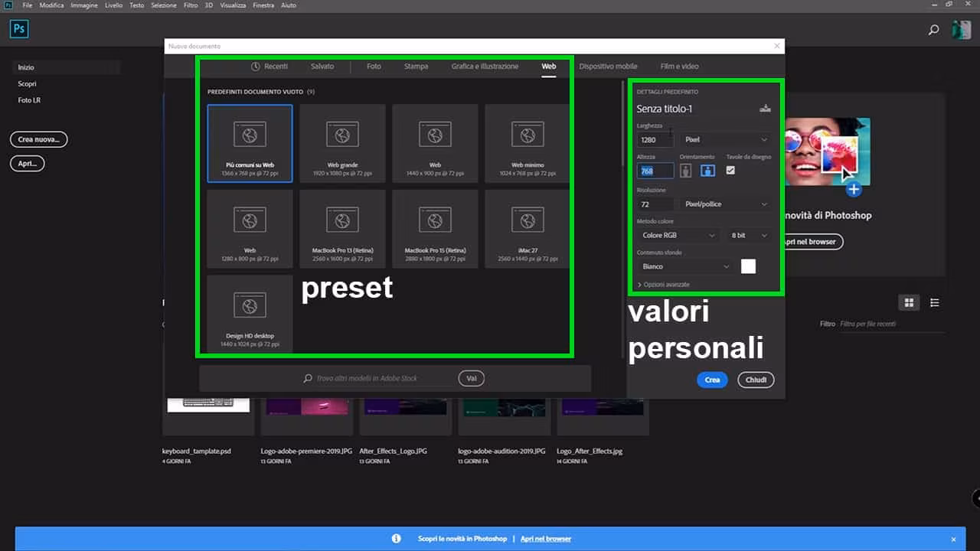Open the Pixel units dropdown
Screen dimensions: 980x551
click(725, 139)
